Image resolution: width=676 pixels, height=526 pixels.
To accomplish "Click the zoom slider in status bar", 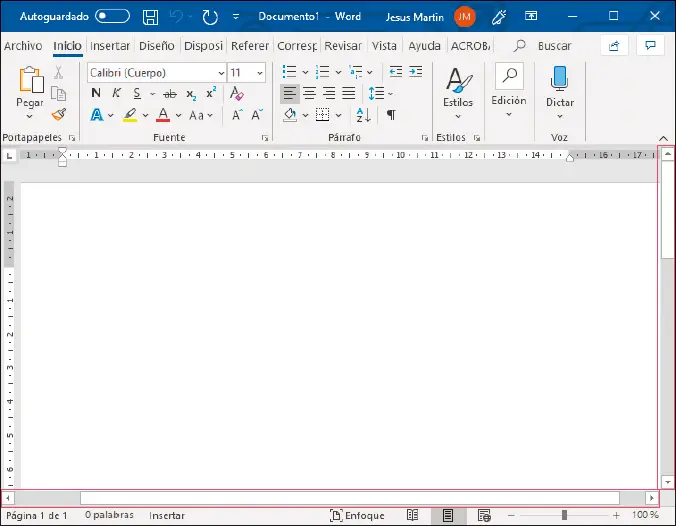I will [x=565, y=515].
